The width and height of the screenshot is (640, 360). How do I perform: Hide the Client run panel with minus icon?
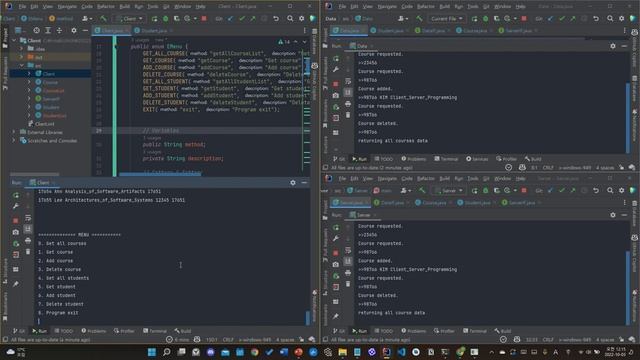pos(304,182)
